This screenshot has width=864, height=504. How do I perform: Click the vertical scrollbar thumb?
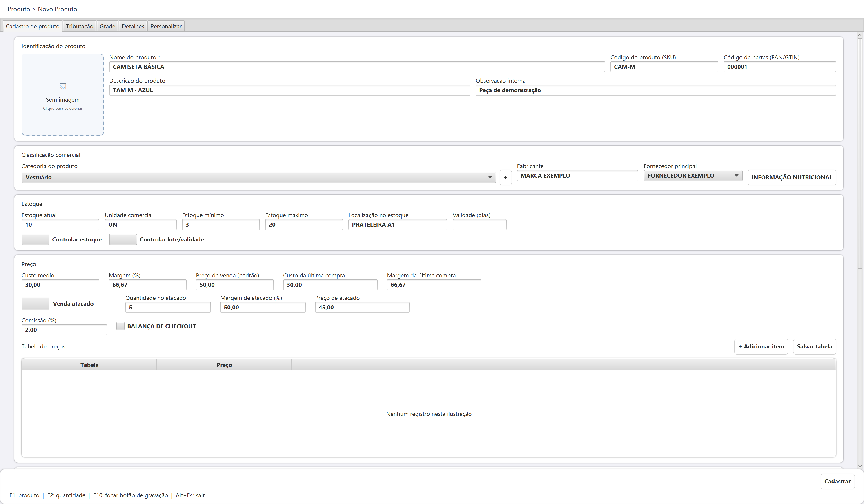click(x=860, y=153)
